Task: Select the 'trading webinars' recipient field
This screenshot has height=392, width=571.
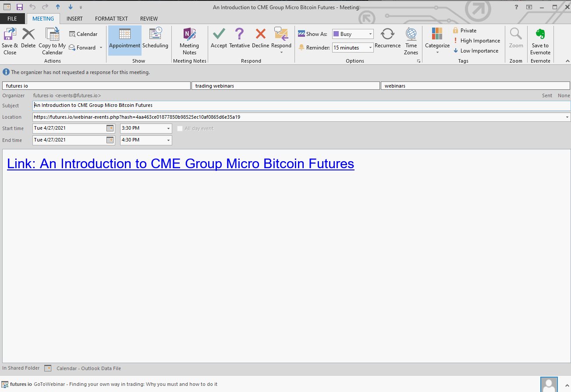Action: [286, 86]
